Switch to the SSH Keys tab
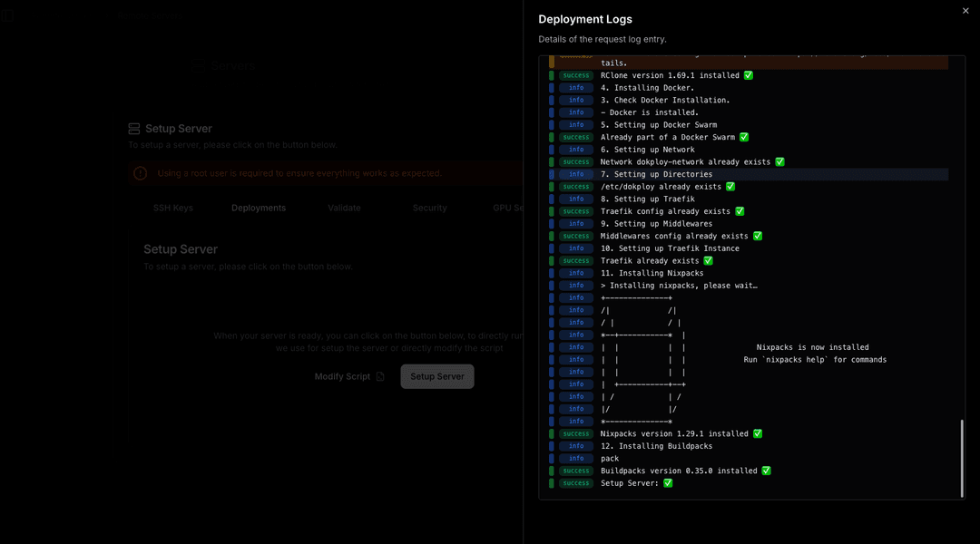Screen dimensions: 980x544 pyautogui.click(x=172, y=208)
